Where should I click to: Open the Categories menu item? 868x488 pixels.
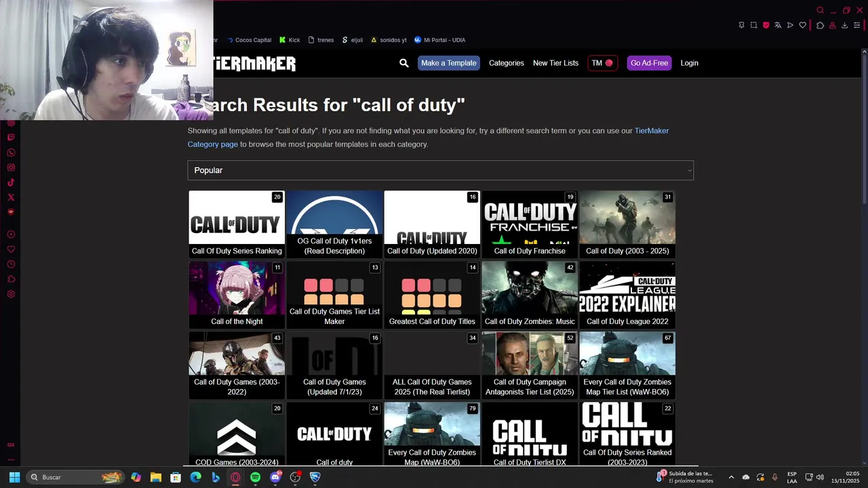pyautogui.click(x=507, y=63)
